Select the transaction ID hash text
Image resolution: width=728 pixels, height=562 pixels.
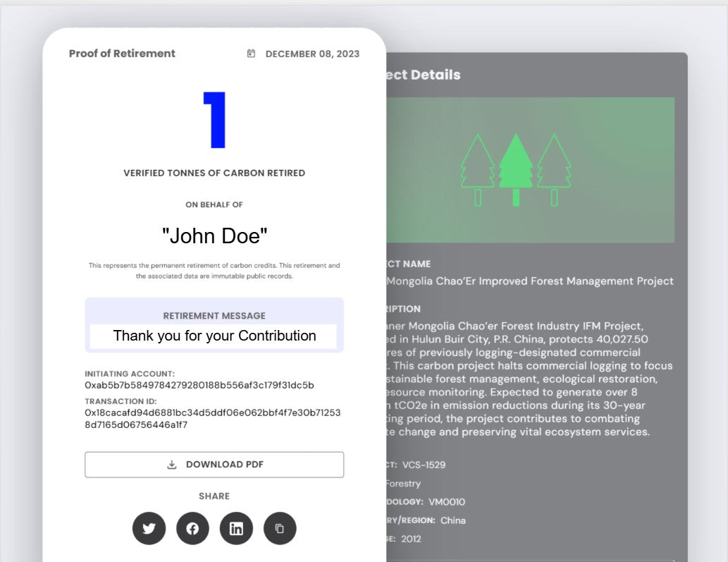click(x=213, y=418)
